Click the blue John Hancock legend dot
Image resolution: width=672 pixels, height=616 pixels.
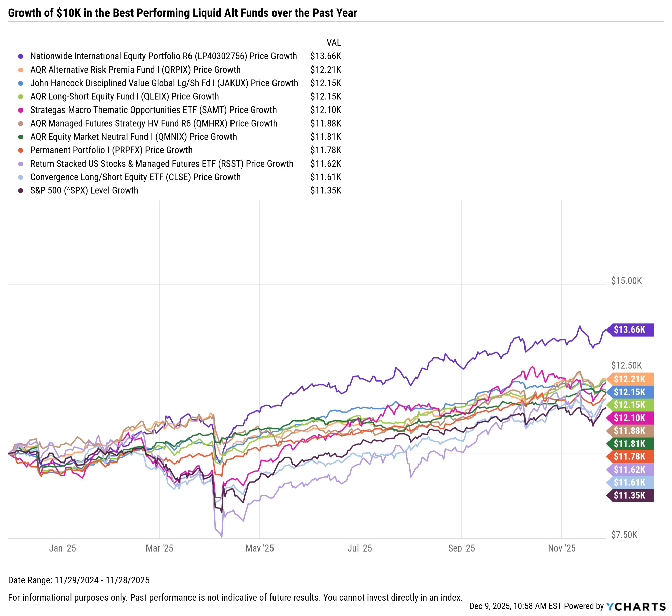tap(21, 83)
